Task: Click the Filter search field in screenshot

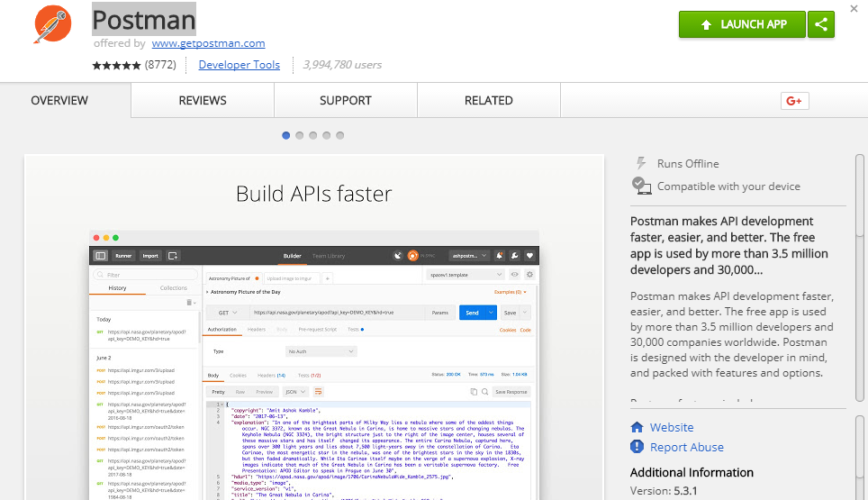Action: pyautogui.click(x=146, y=275)
